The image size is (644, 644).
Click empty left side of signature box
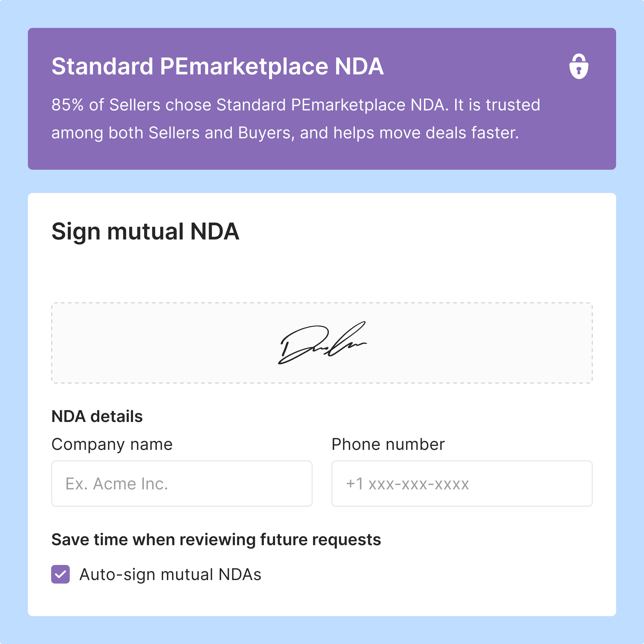click(x=150, y=343)
